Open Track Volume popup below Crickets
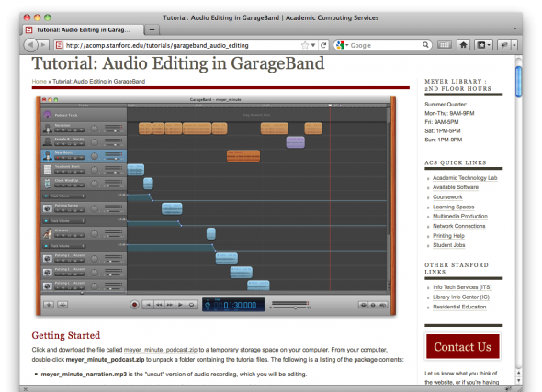Screen dimensions: 542x392 click(67, 246)
